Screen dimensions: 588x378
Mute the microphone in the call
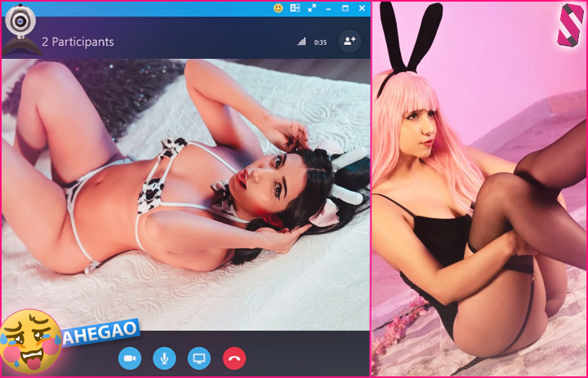(x=164, y=358)
